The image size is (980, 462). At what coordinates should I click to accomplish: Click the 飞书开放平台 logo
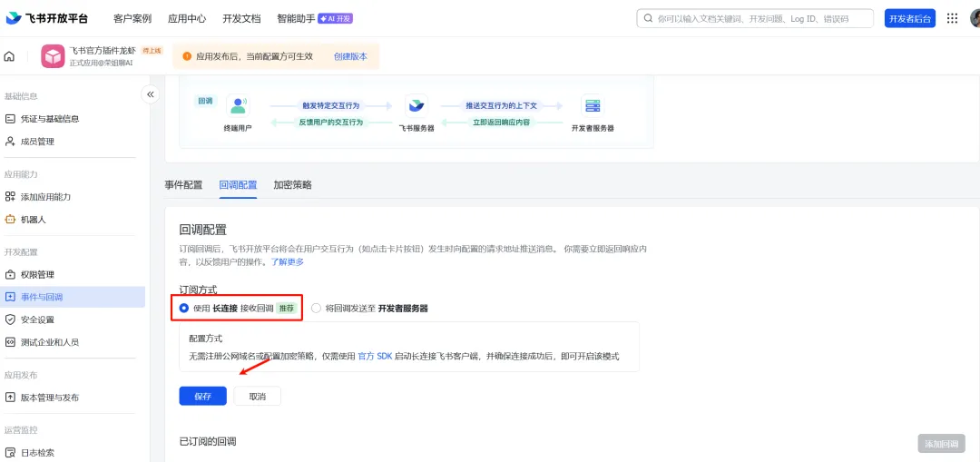[x=47, y=18]
